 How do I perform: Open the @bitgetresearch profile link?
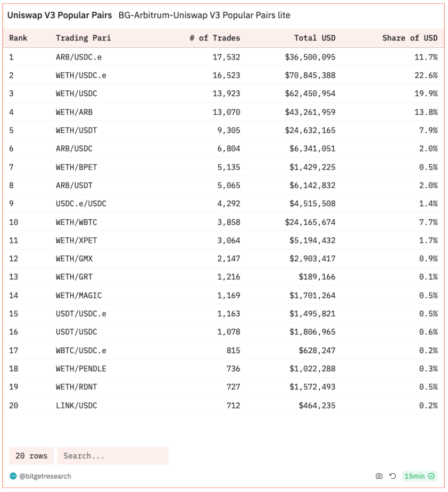(45, 476)
